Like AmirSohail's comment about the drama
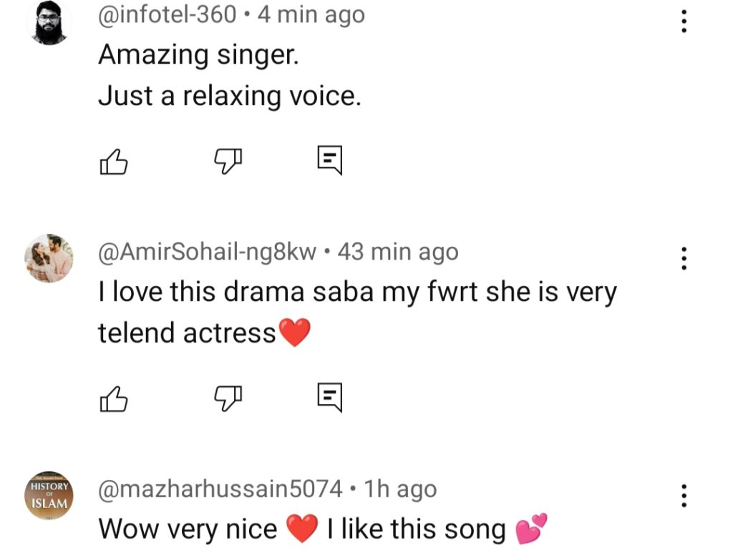The image size is (733, 560). pyautogui.click(x=113, y=398)
